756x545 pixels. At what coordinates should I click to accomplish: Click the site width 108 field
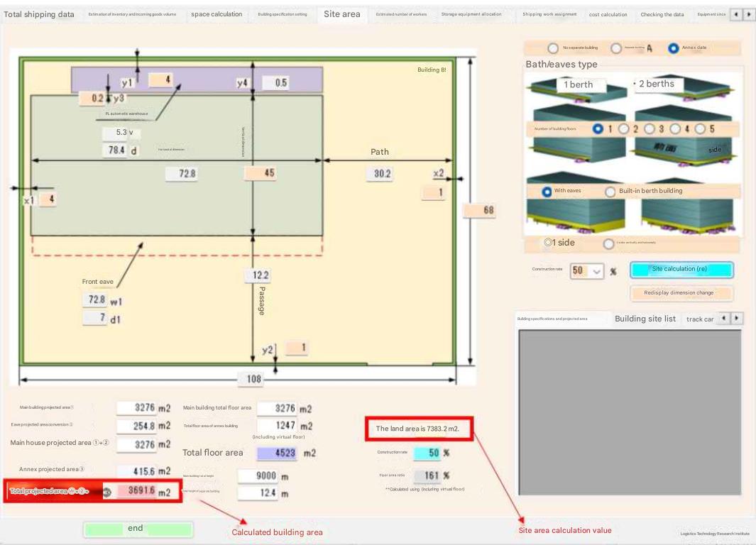(x=253, y=379)
